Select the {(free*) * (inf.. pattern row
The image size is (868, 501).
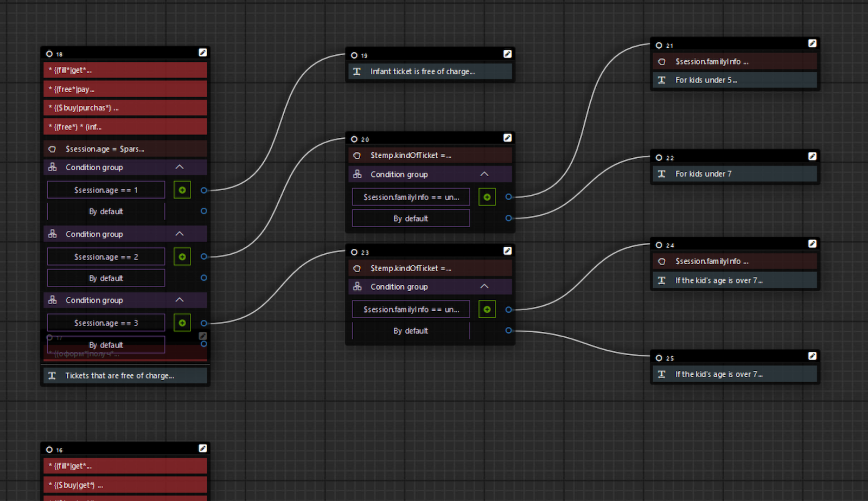pyautogui.click(x=125, y=127)
